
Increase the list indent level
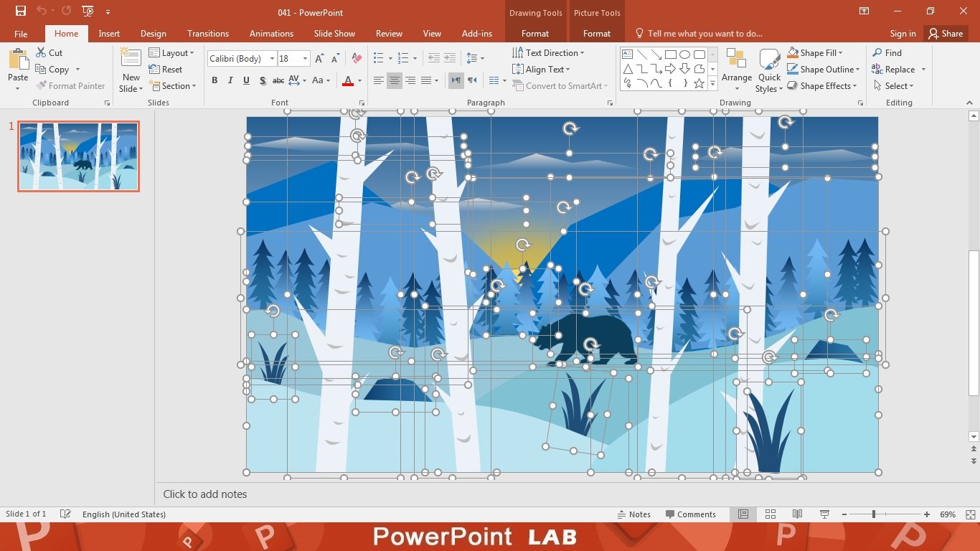(450, 59)
